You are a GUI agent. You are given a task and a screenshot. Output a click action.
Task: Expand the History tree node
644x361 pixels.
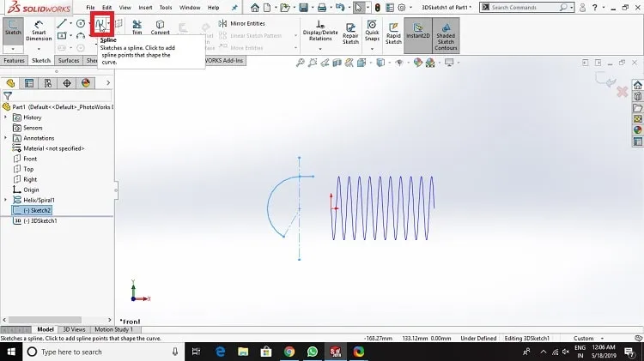5,117
